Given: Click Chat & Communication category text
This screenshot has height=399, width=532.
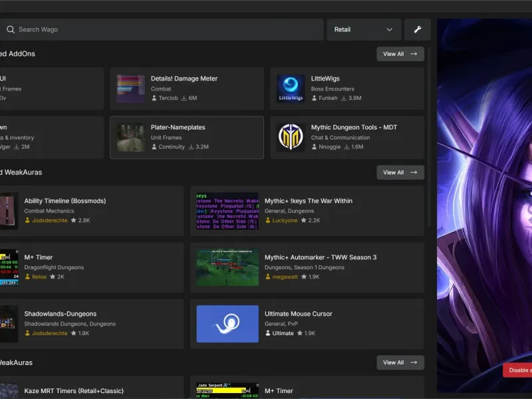Looking at the screenshot, I should (x=340, y=138).
